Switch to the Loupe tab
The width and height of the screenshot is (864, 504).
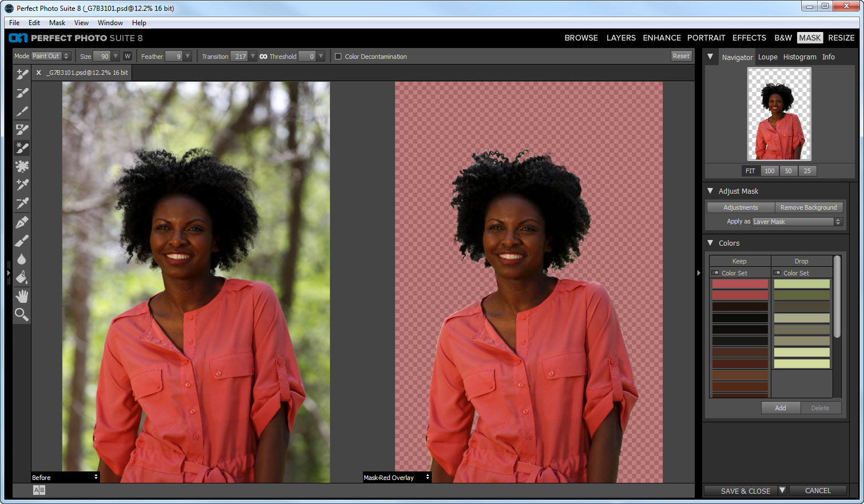[767, 57]
